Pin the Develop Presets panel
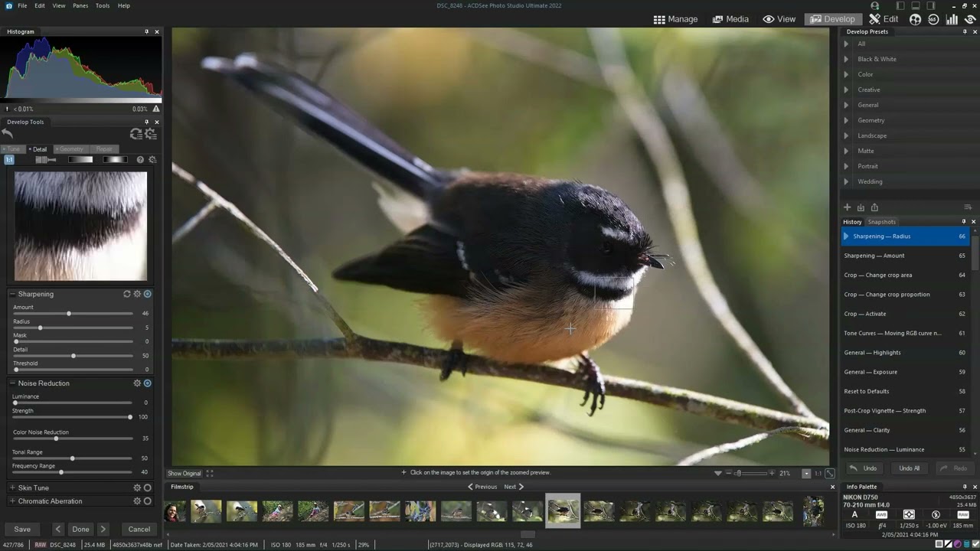 [963, 31]
